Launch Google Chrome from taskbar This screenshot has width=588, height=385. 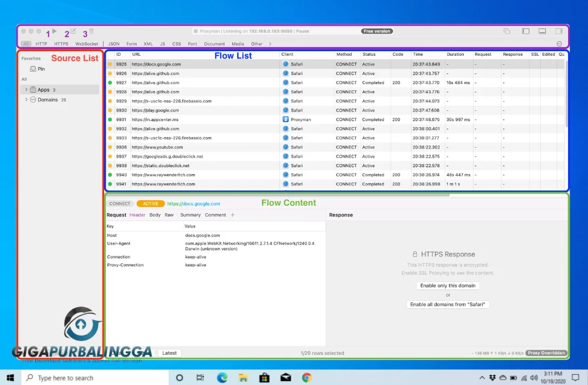coord(307,378)
